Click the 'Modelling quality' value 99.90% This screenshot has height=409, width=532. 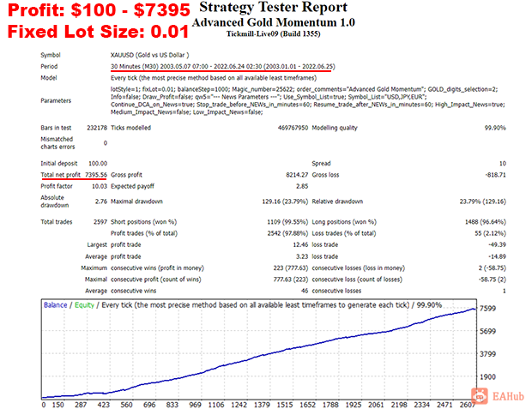pos(495,128)
